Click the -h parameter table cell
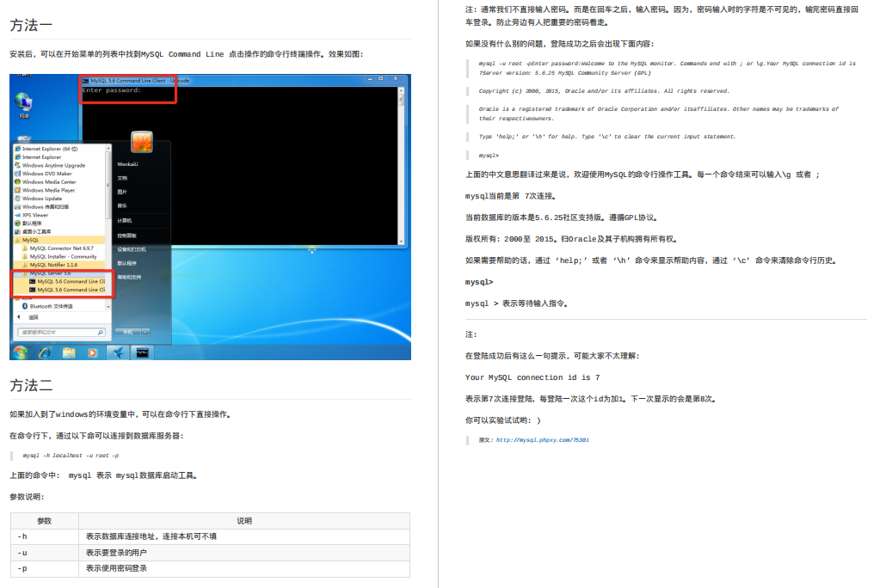 click(x=45, y=537)
